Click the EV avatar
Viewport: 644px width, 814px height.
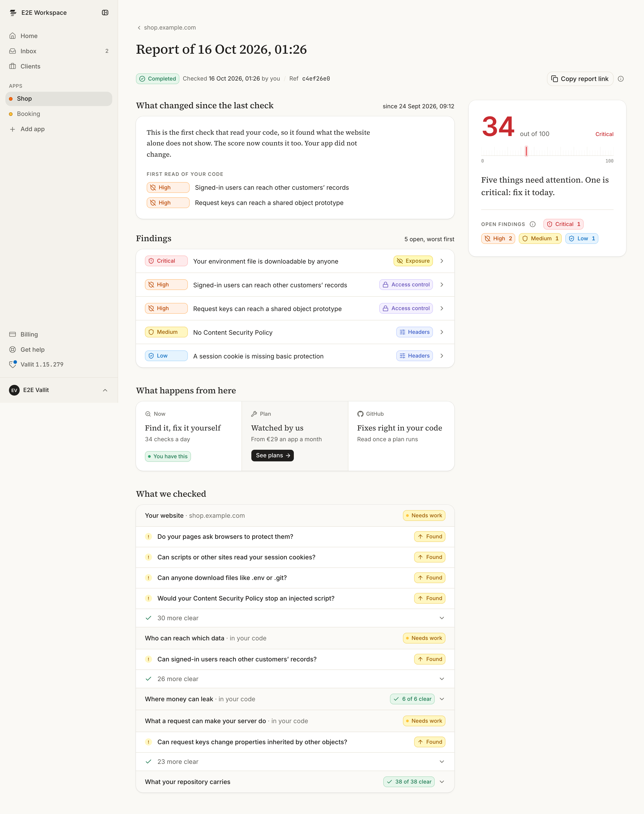pyautogui.click(x=14, y=390)
